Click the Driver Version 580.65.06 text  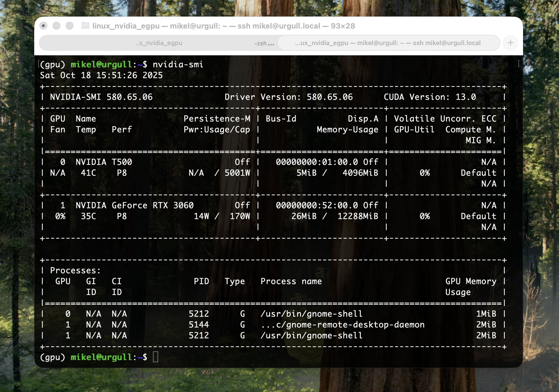coord(288,97)
